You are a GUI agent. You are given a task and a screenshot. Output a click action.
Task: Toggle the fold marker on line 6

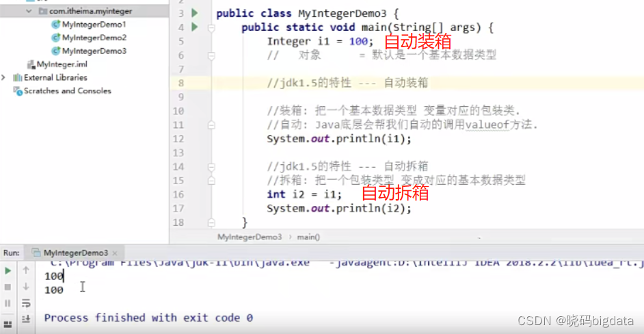click(211, 55)
